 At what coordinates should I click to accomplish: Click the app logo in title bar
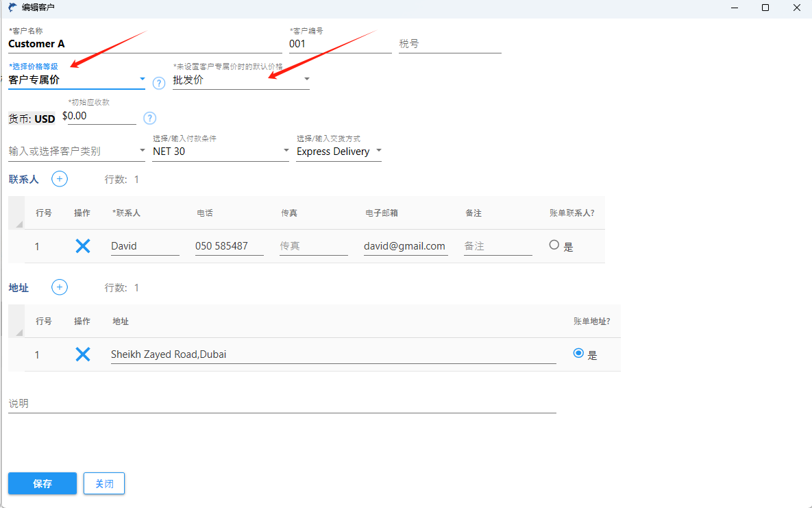(12, 8)
